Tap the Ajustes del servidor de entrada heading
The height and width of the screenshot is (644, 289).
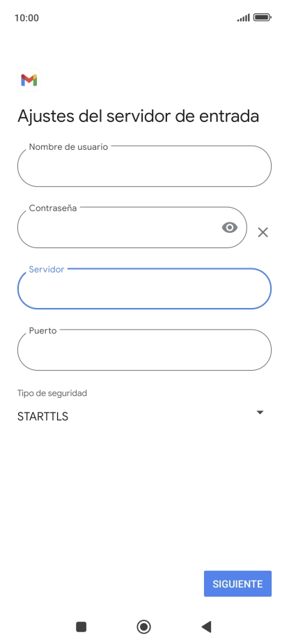tap(139, 116)
